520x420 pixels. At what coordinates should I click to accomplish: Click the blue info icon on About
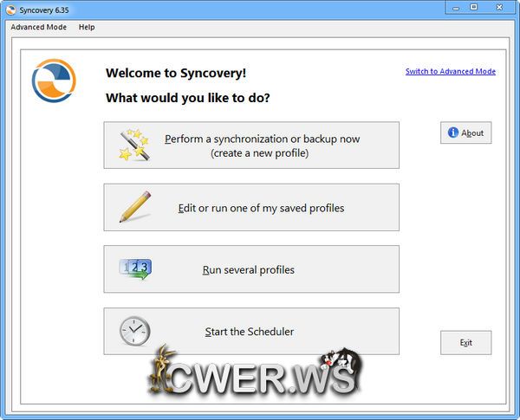pyautogui.click(x=452, y=132)
